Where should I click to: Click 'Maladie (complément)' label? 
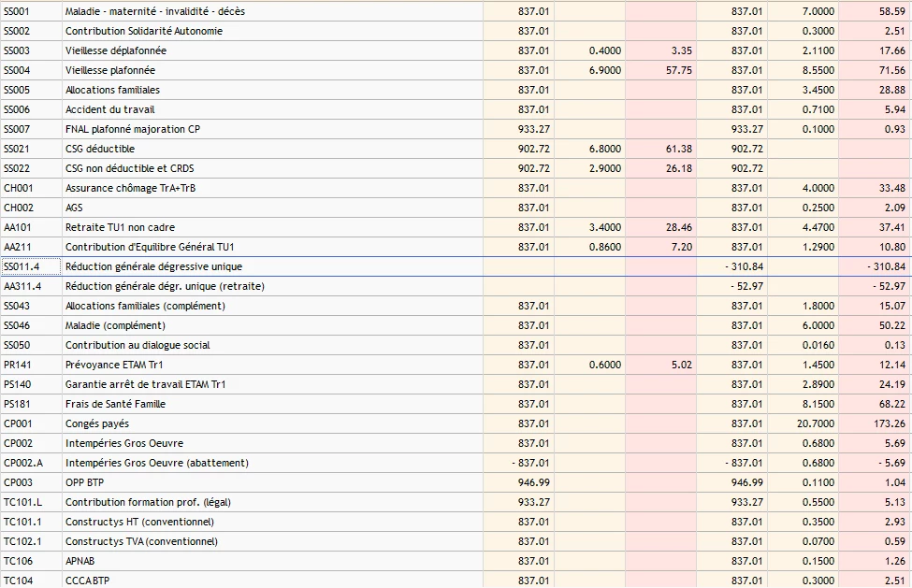tap(115, 326)
